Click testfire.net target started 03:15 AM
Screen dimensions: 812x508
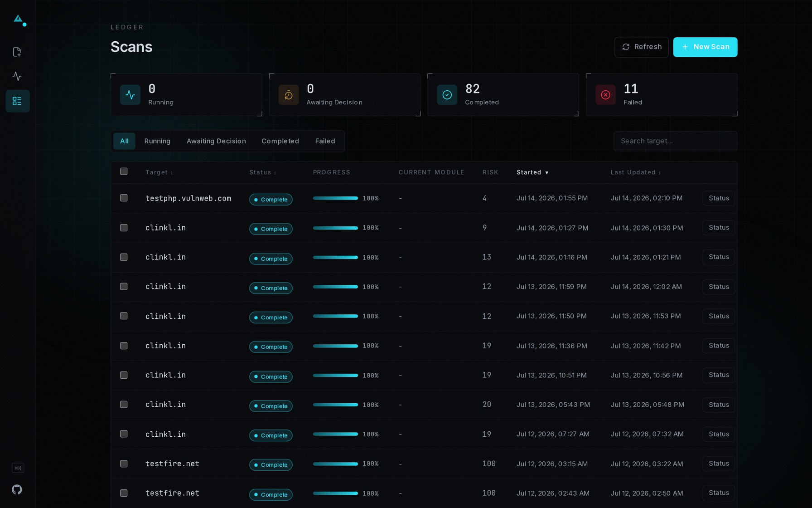point(172,464)
